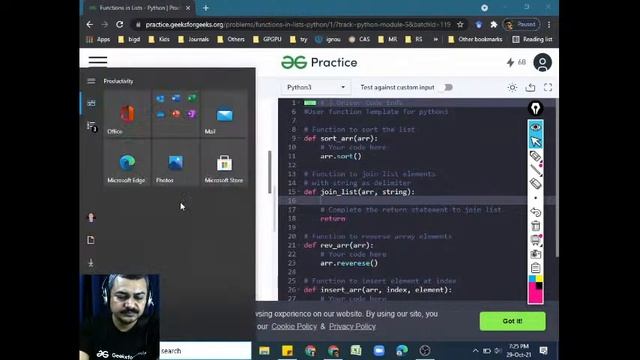Bookmark this page with star icon
Viewport: 640px width, 360px height.
(460, 24)
